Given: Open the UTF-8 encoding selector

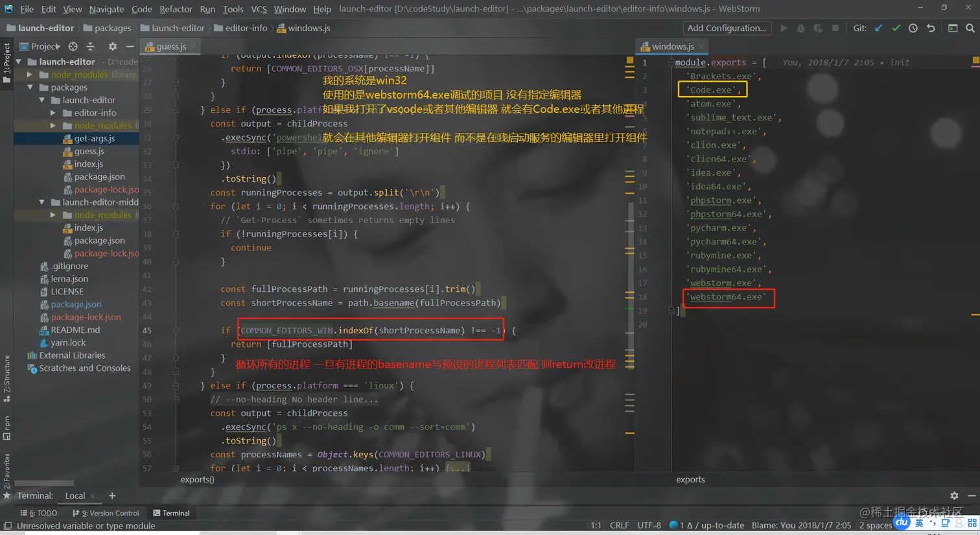Looking at the screenshot, I should tap(649, 525).
